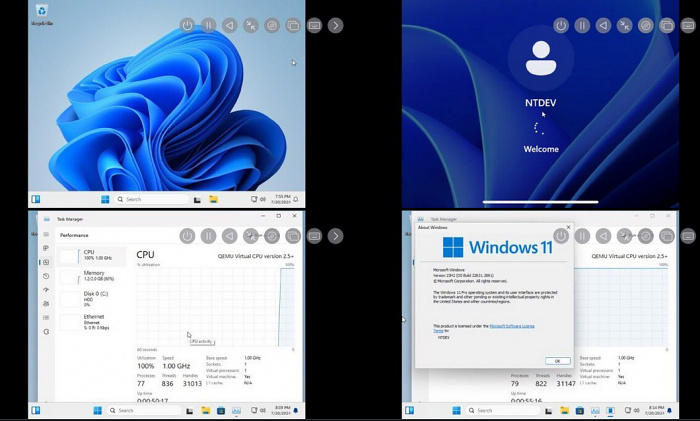Click CPU utilization graph in lower-left VM
The height and width of the screenshot is (421, 700).
click(x=216, y=307)
